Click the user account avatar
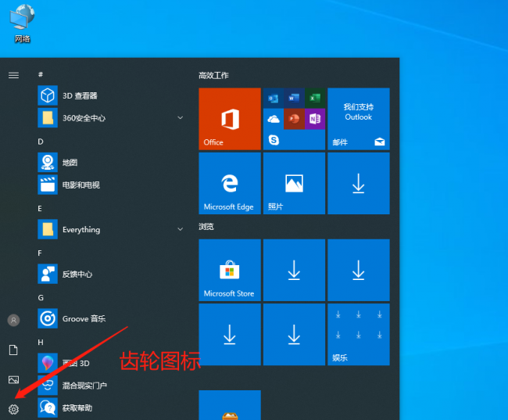The height and width of the screenshot is (420, 508). point(13,321)
